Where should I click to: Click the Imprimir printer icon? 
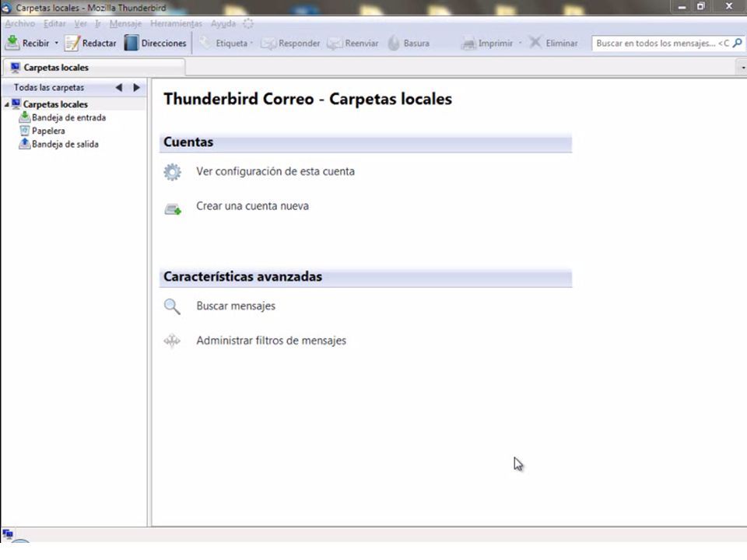click(468, 44)
